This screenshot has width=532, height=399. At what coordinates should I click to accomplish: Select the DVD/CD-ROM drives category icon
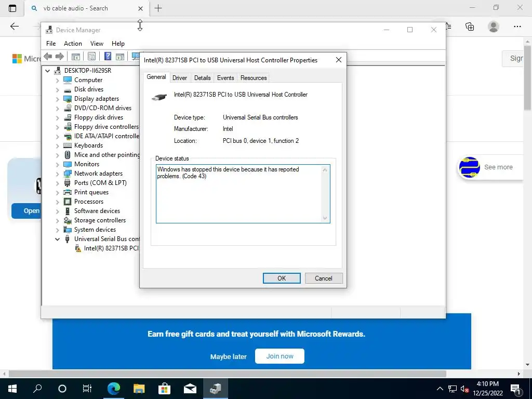coord(68,108)
